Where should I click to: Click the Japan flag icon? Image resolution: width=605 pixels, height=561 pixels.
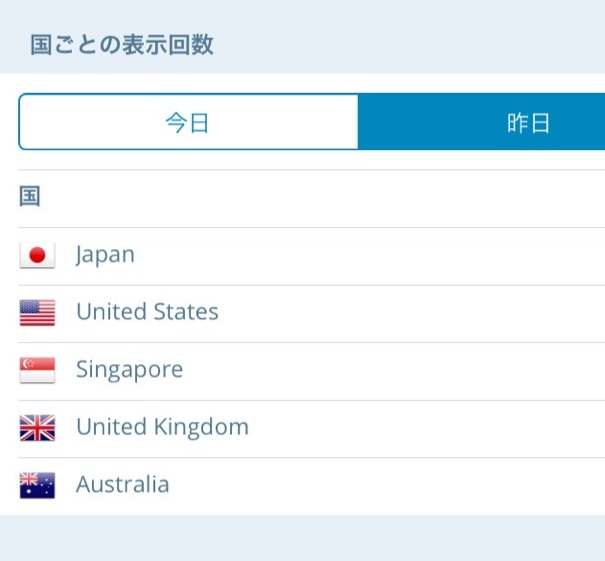[x=37, y=256]
